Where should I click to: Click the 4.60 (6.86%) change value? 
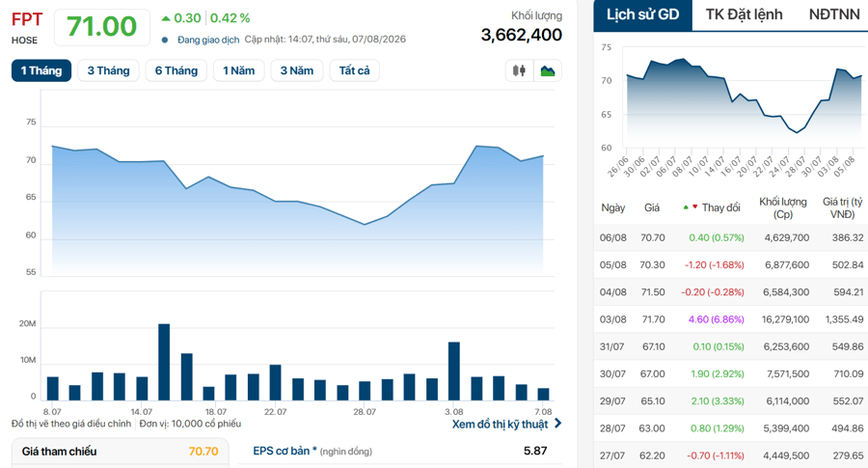[717, 319]
